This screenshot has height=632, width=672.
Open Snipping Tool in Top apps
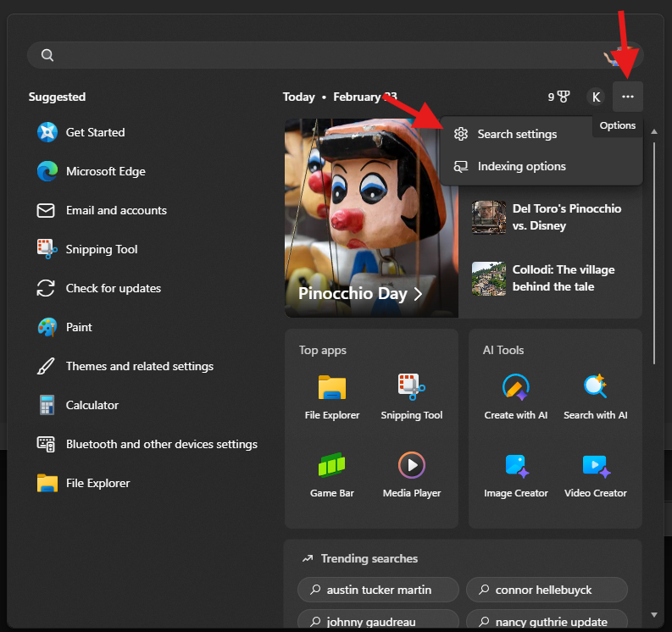(412, 397)
